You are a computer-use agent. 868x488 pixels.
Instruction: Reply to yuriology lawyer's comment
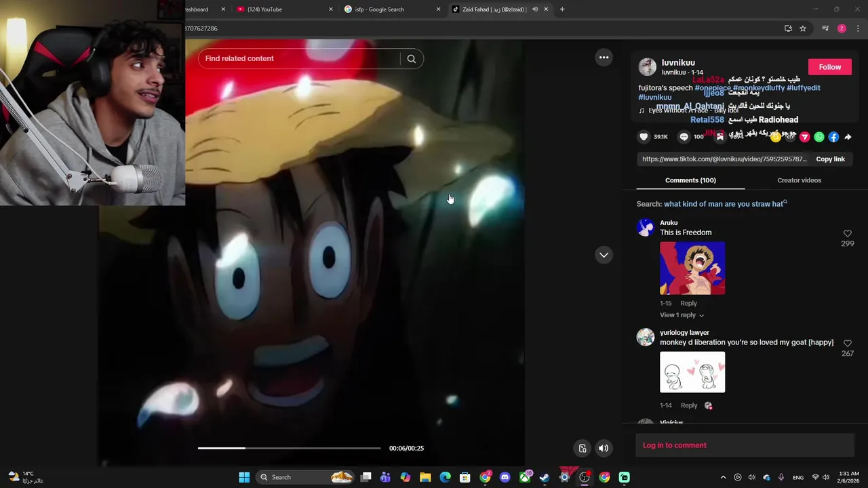(x=688, y=405)
